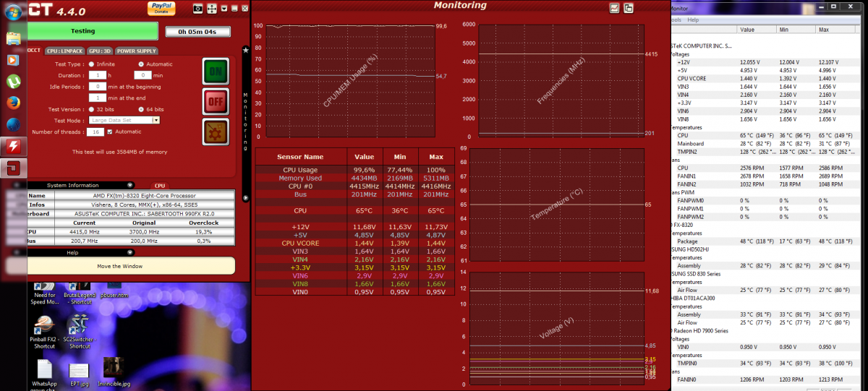Screen dimensions: 868x391
Task: Launch Firefox from the taskbar
Action: pos(13,103)
